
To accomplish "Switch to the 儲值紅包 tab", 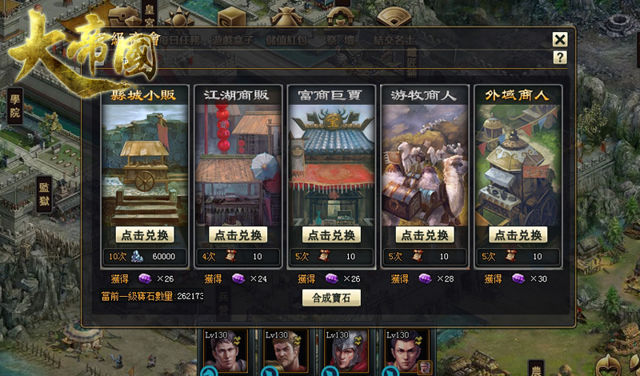I will click(x=287, y=40).
